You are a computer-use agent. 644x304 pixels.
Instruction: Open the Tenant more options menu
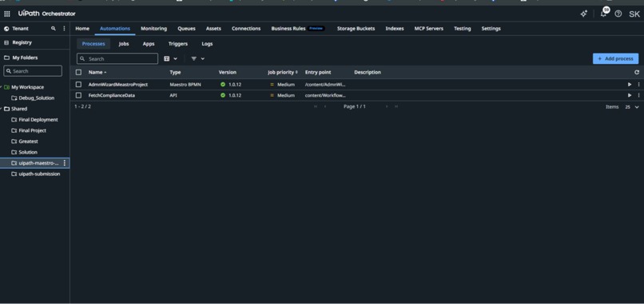pyautogui.click(x=64, y=28)
